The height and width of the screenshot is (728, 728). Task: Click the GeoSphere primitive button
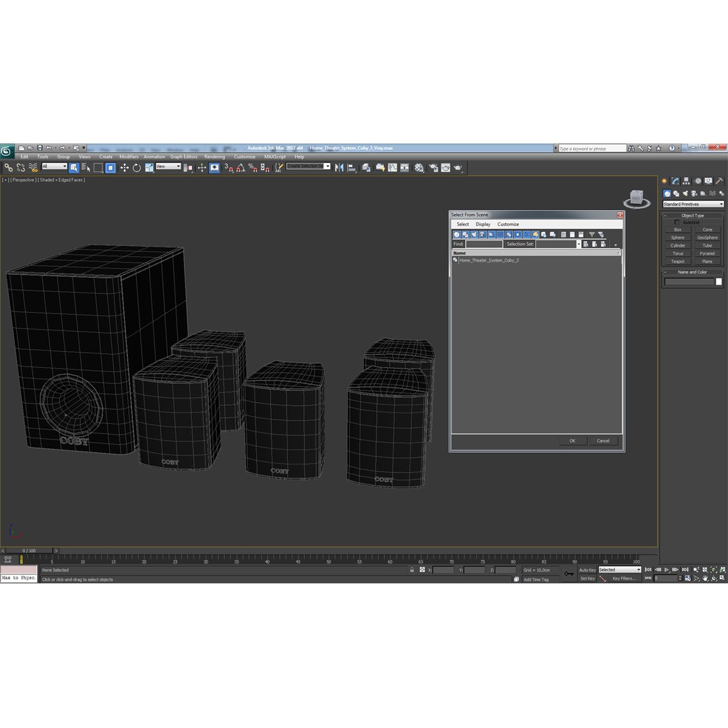(707, 238)
